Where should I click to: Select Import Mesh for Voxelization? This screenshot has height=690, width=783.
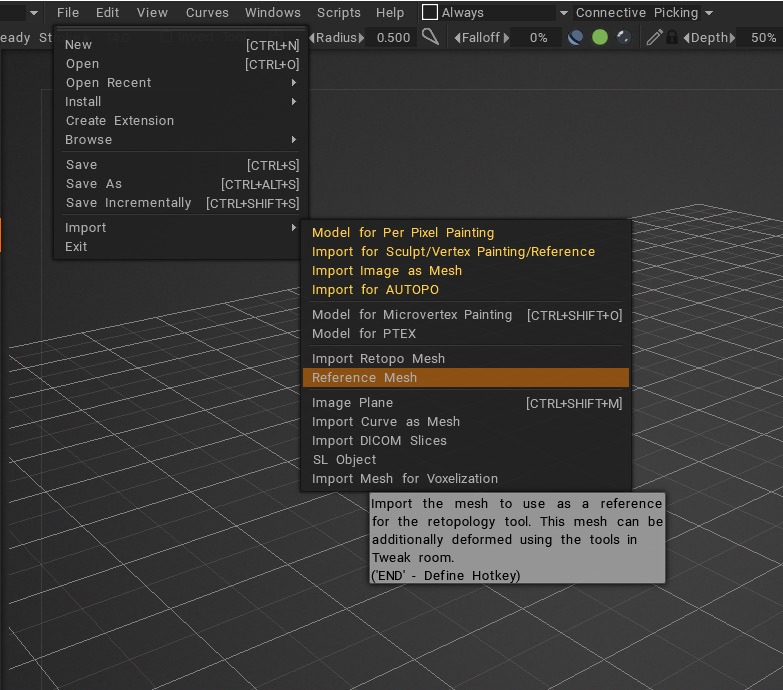click(x=465, y=478)
